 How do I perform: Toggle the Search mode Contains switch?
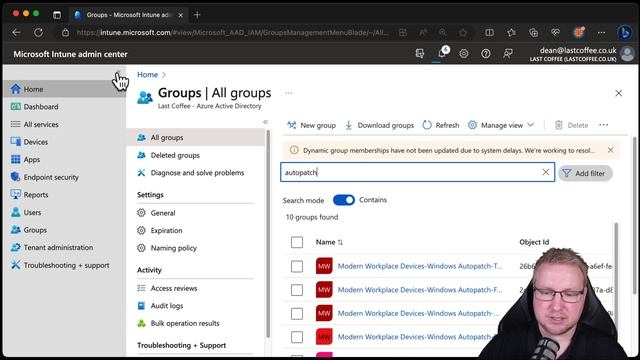tap(344, 200)
